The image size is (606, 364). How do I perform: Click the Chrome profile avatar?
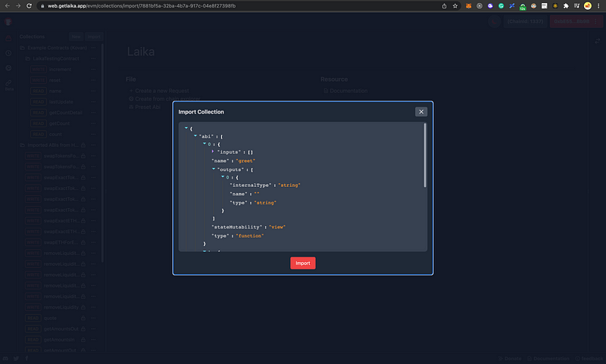coord(587,6)
